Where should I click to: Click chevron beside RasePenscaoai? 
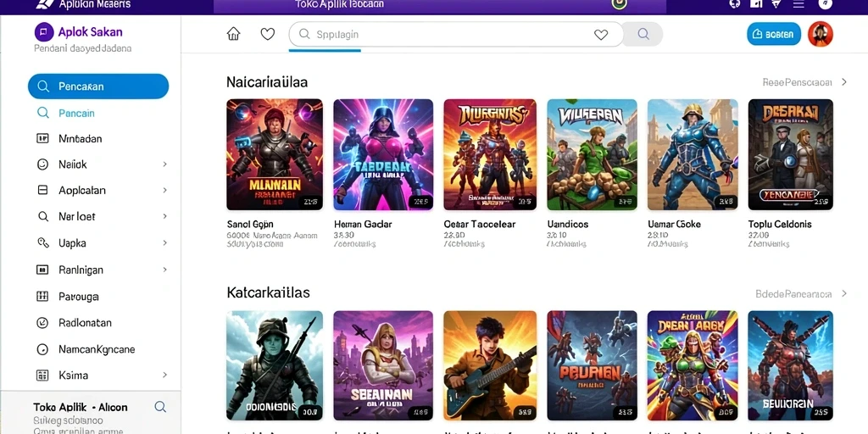click(843, 82)
